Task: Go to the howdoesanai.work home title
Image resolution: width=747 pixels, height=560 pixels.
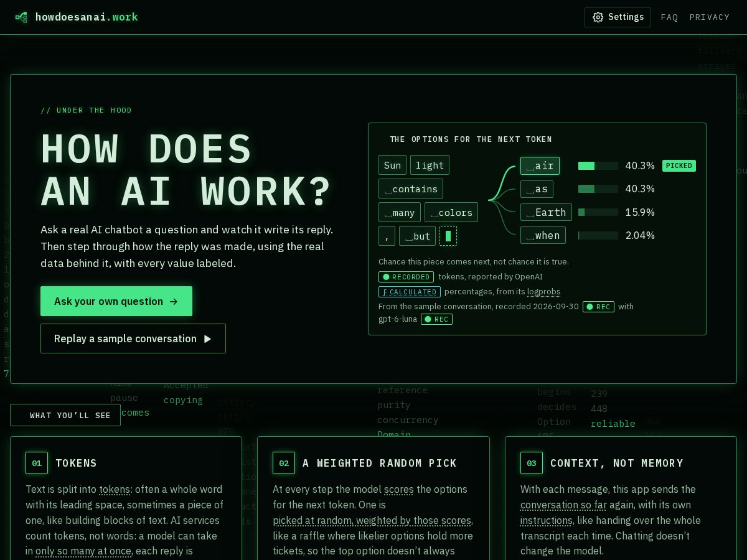Action: pyautogui.click(x=87, y=17)
